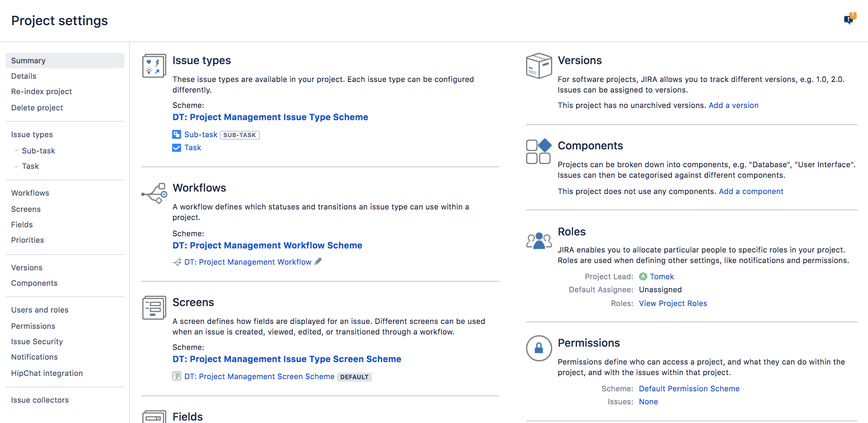
Task: Open DT: Project Management Issue Type Scheme
Action: pyautogui.click(x=270, y=117)
